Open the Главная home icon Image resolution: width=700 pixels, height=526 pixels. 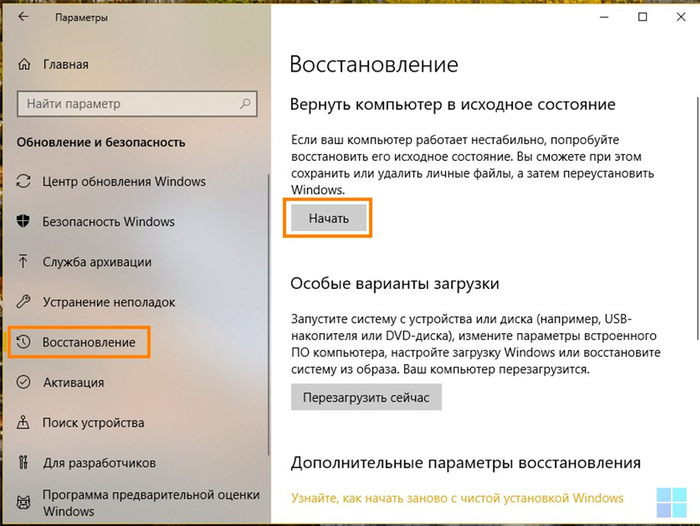pos(24,65)
